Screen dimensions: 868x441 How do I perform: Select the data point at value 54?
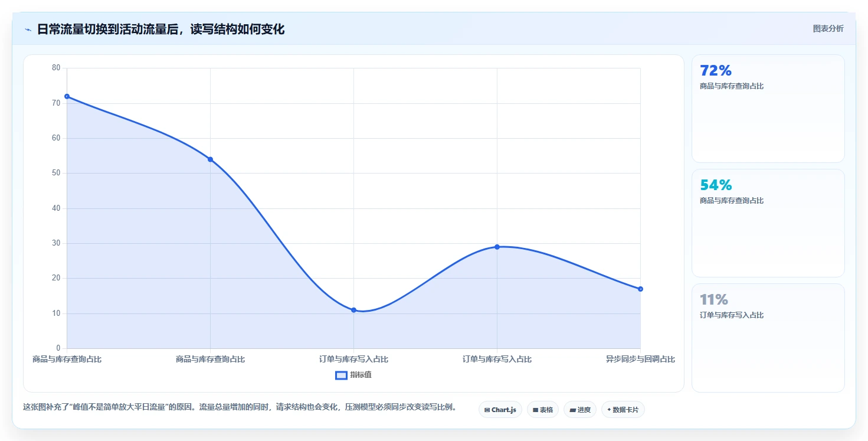(210, 159)
